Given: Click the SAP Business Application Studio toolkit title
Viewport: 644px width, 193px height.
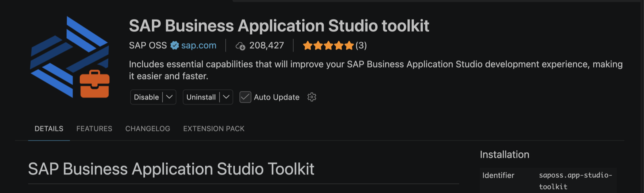Looking at the screenshot, I should click(279, 26).
